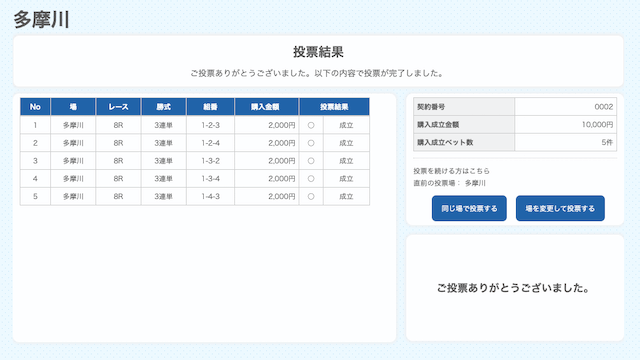The image size is (640, 360).
Task: Click the circle mark in row 1-3-4
Action: (311, 179)
